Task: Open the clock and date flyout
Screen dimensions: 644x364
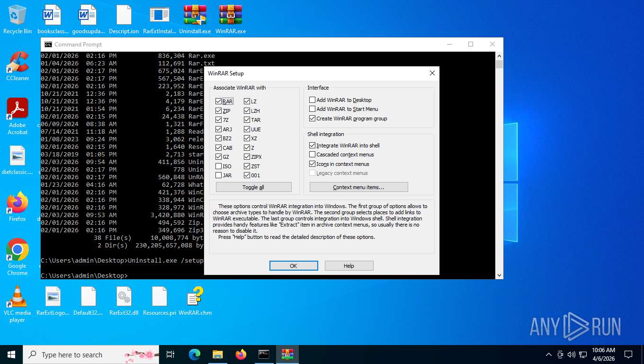Action: coord(603,355)
